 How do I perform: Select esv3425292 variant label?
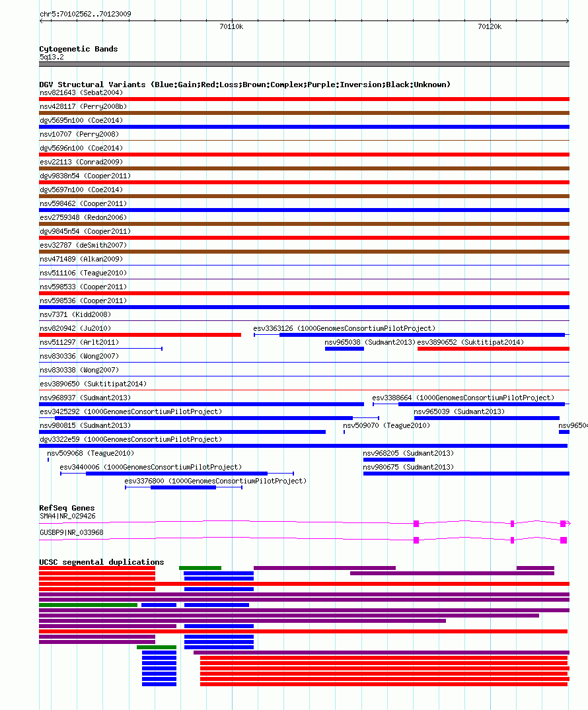point(131,412)
